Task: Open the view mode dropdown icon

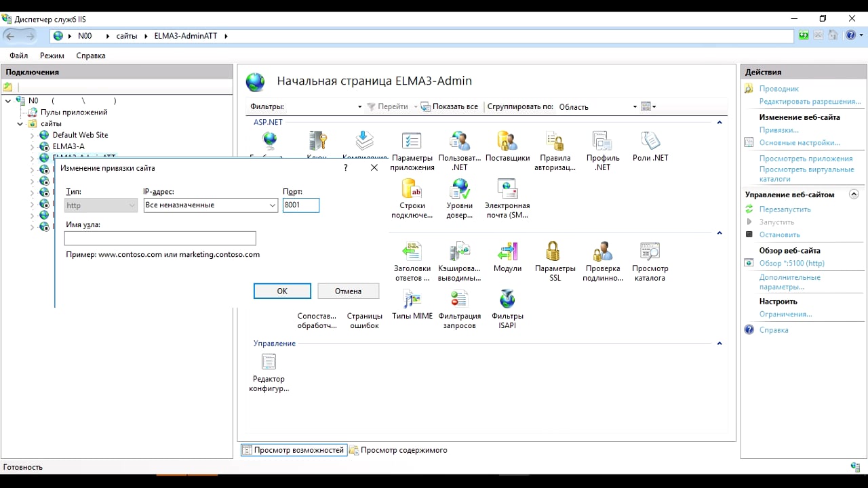Action: pos(648,106)
